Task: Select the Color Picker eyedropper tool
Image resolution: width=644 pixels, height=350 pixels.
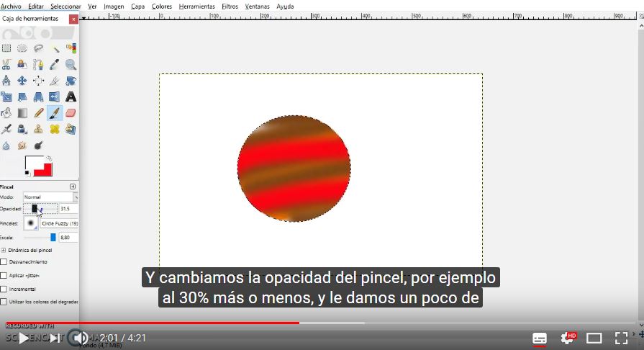Action: (x=55, y=65)
